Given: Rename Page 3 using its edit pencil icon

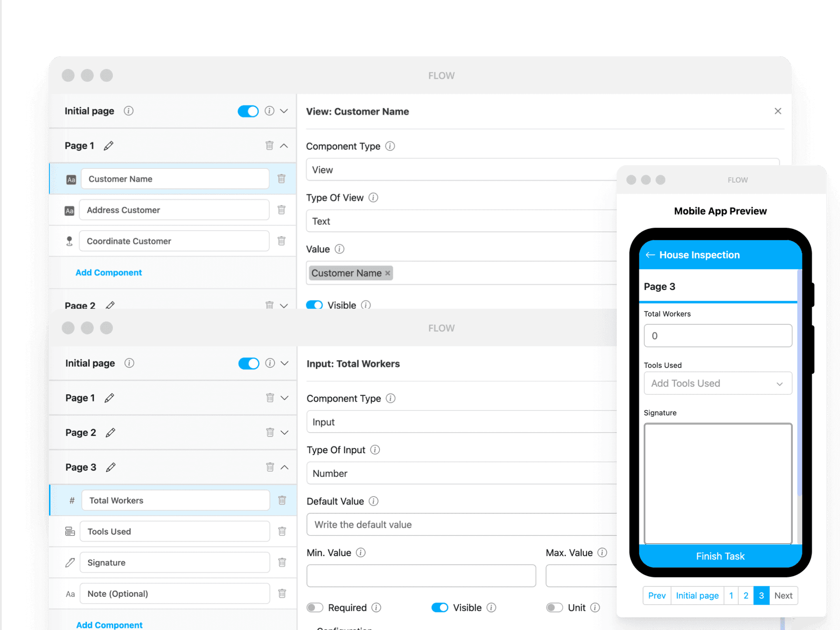Looking at the screenshot, I should (x=110, y=467).
